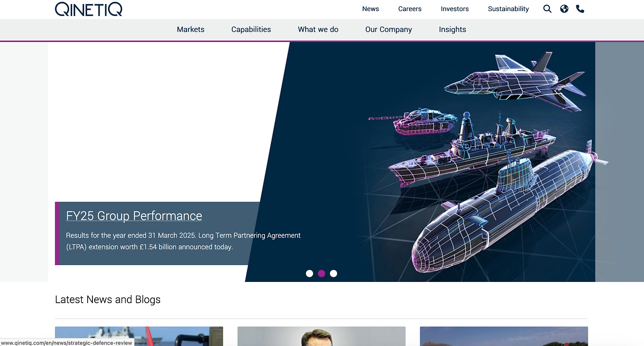Open the middle news card with man's portrait

pos(322,336)
